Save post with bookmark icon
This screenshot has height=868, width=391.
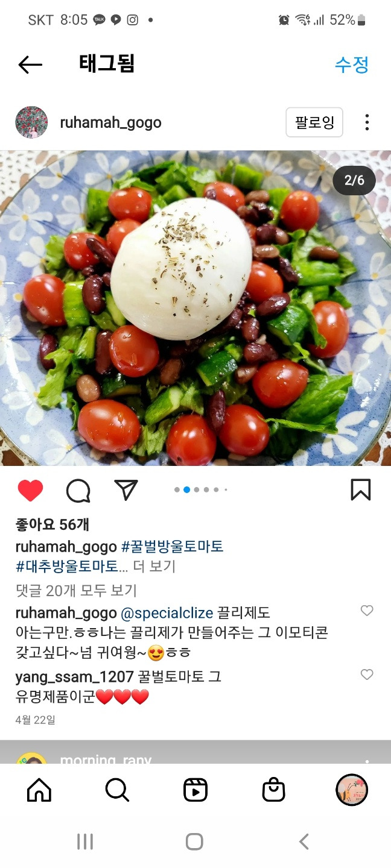pyautogui.click(x=360, y=490)
